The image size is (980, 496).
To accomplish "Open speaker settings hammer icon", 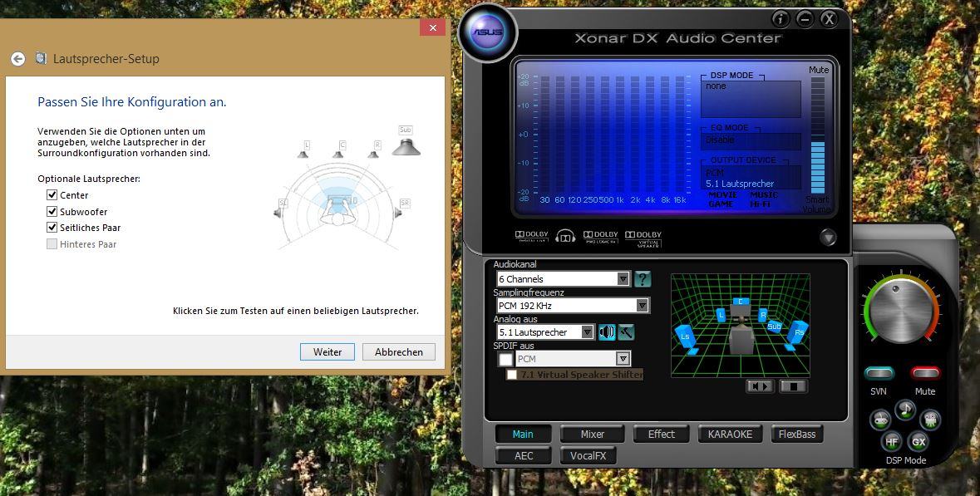I will [x=626, y=332].
